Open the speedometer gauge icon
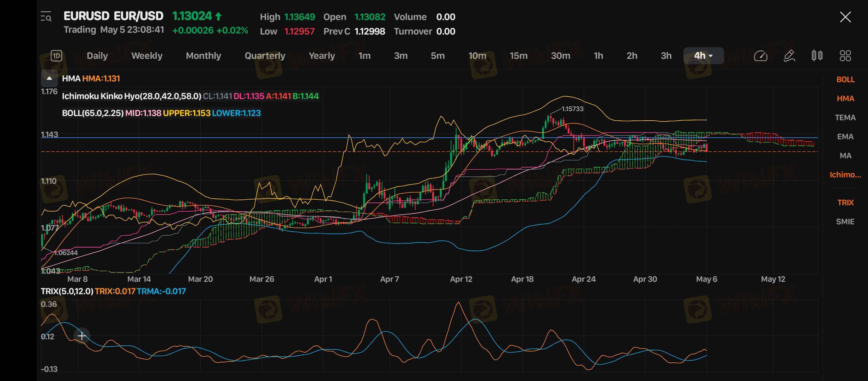 coord(760,56)
